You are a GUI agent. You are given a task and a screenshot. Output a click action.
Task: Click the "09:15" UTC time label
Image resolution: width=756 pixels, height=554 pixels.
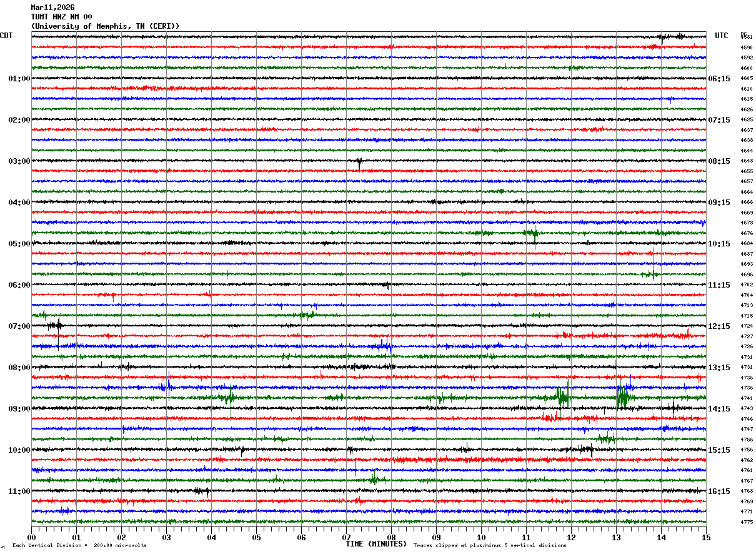coord(719,203)
